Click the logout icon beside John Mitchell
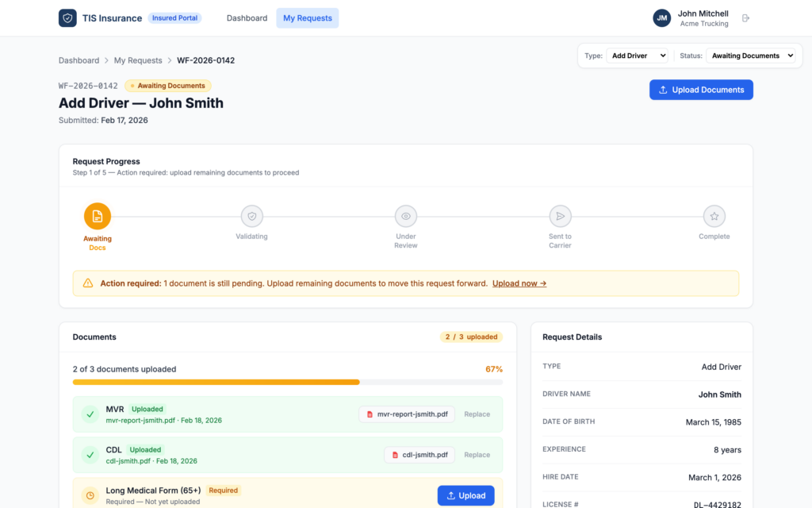 (745, 18)
